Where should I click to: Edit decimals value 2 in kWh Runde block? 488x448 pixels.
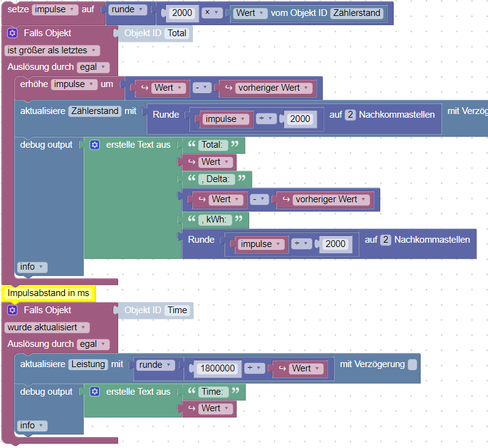(x=386, y=240)
